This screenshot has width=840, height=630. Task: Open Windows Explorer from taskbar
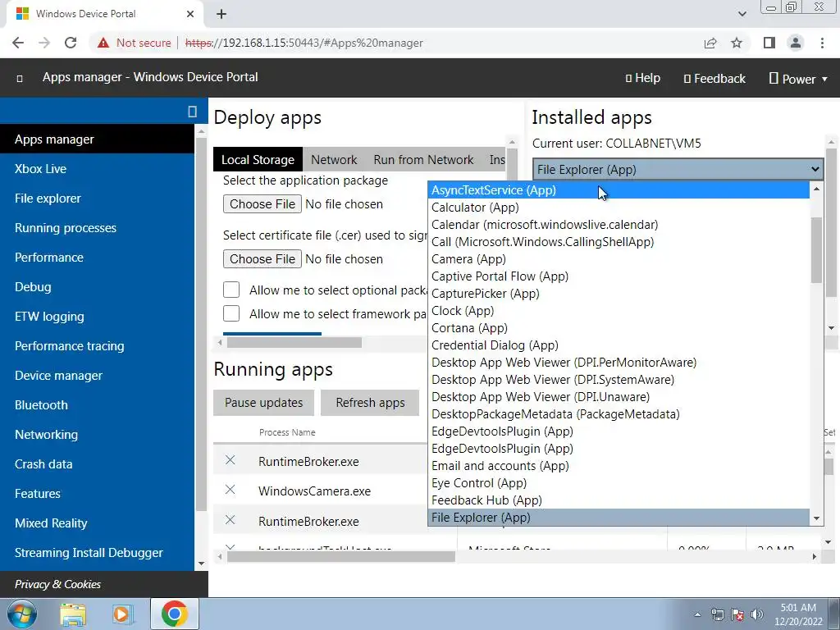coord(73,614)
